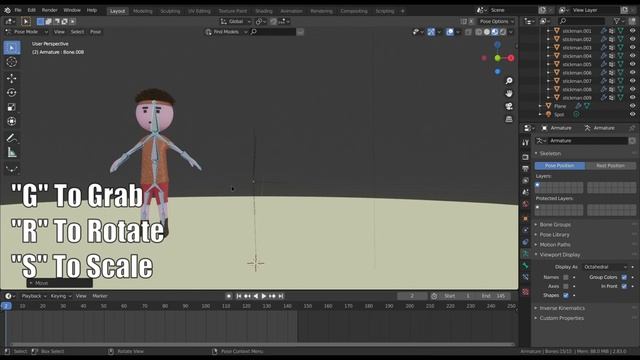
Task: Open the checkered Texture properties tab
Action: point(525,291)
